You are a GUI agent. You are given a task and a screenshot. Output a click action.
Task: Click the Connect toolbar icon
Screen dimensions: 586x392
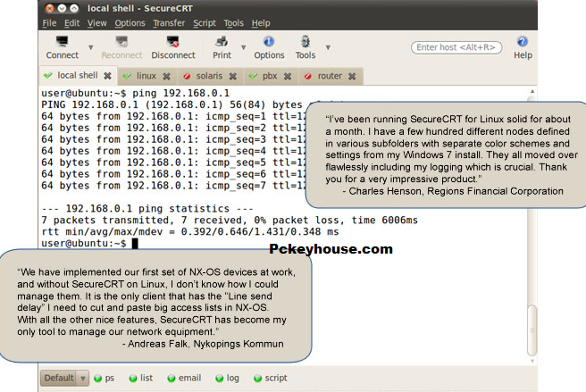(62, 47)
